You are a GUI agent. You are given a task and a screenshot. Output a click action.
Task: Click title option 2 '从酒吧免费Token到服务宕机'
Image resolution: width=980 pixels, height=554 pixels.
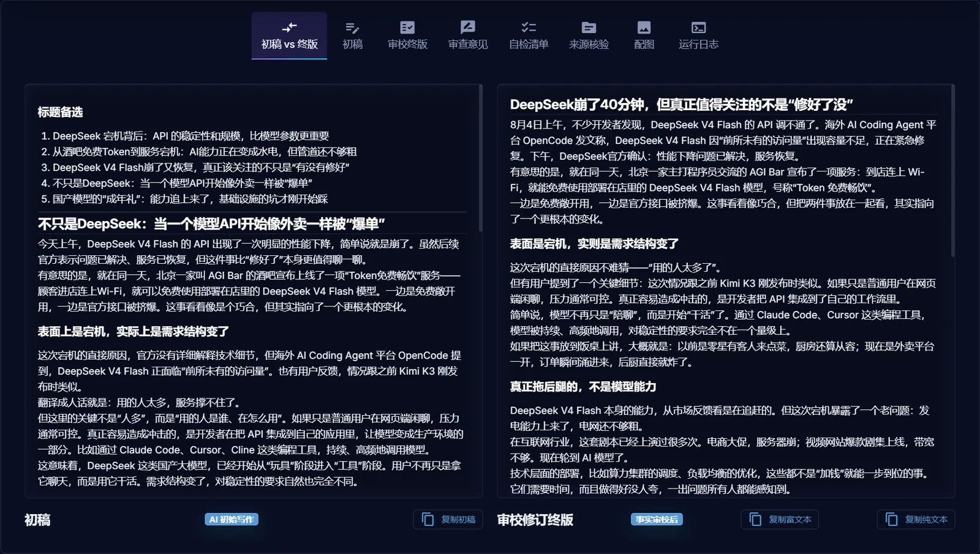(x=205, y=152)
